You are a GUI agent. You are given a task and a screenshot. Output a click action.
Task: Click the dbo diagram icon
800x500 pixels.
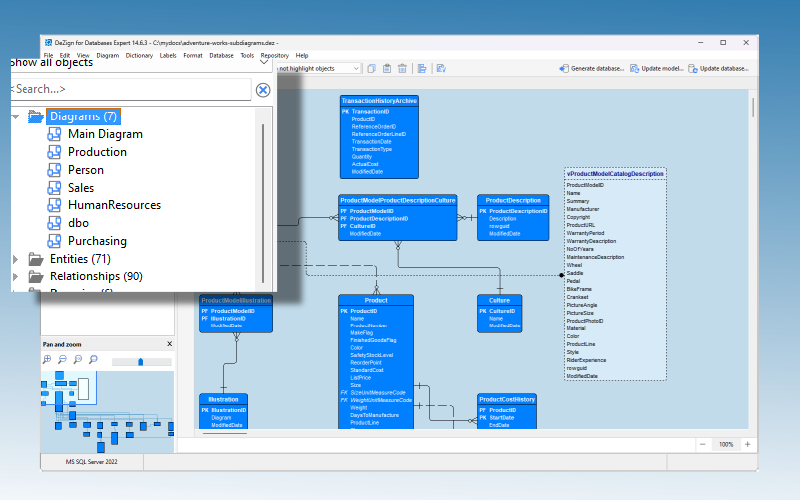(54, 223)
